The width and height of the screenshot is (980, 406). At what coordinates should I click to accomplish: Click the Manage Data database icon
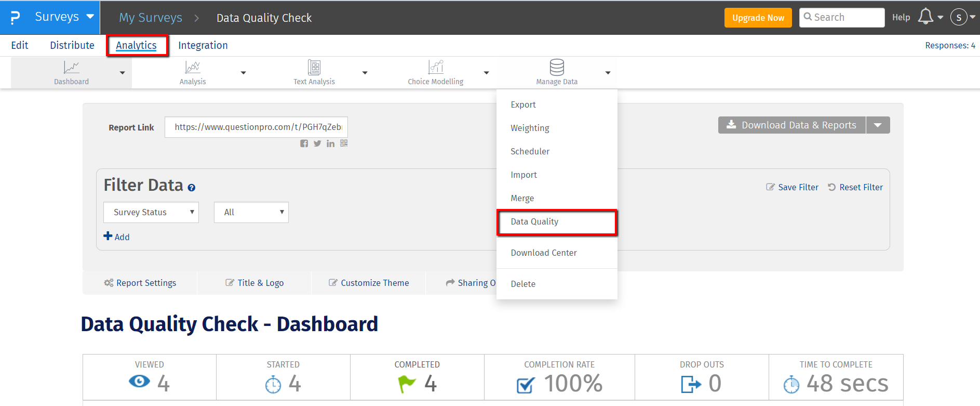click(557, 68)
